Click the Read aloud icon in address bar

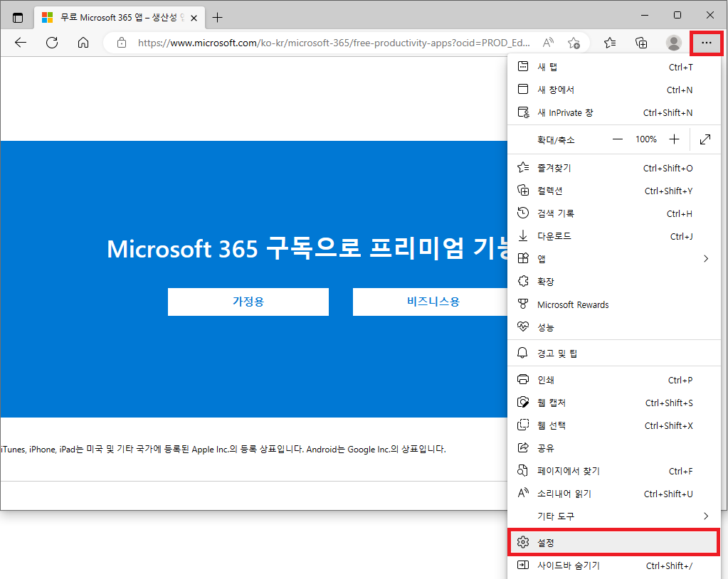coord(549,43)
